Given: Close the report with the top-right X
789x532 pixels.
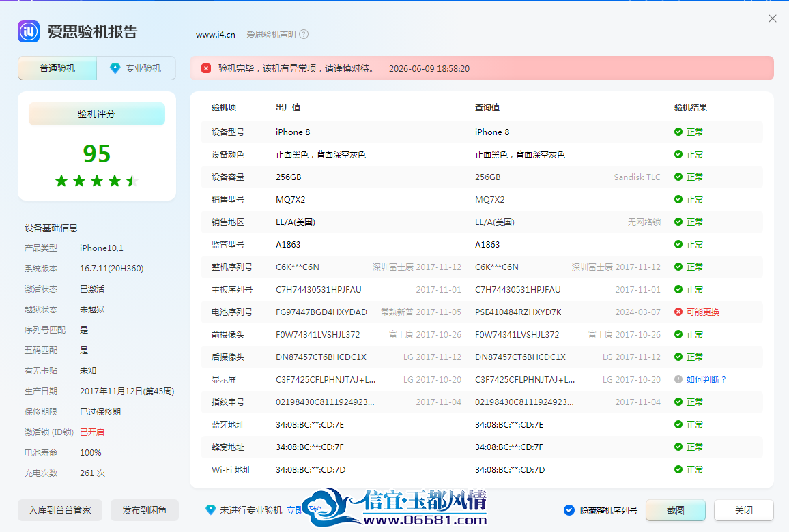Looking at the screenshot, I should point(773,18).
